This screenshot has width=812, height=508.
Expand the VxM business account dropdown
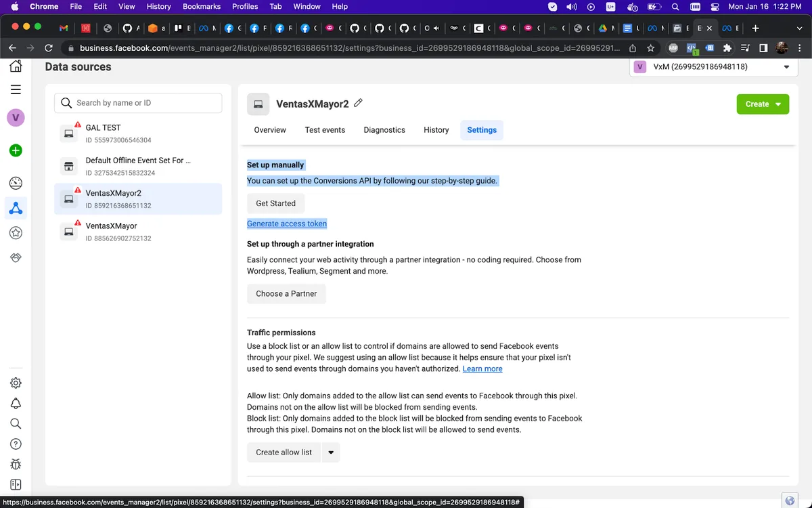[786, 67]
